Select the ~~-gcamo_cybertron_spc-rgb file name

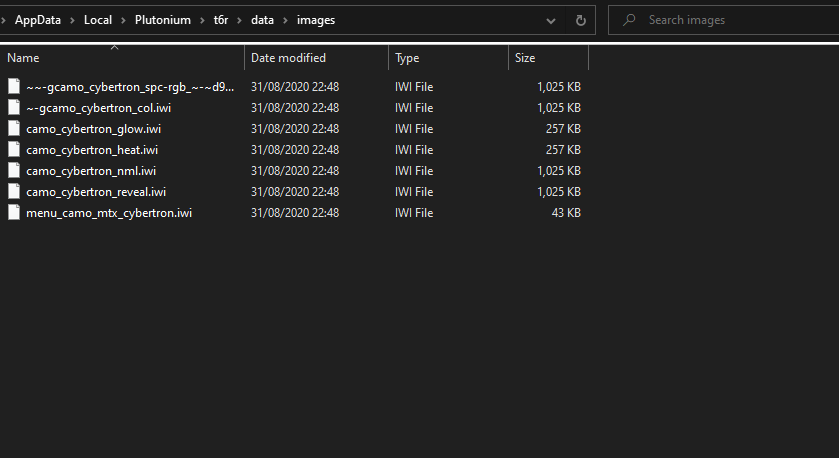click(x=130, y=87)
